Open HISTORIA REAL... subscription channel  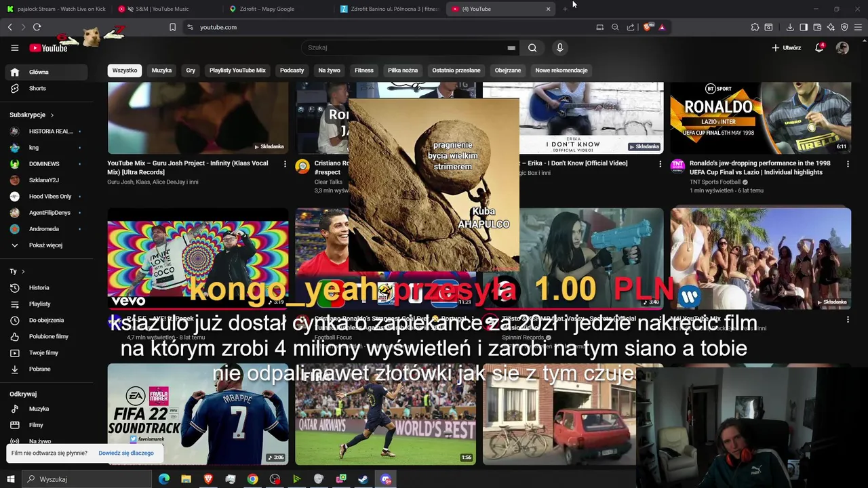46,131
